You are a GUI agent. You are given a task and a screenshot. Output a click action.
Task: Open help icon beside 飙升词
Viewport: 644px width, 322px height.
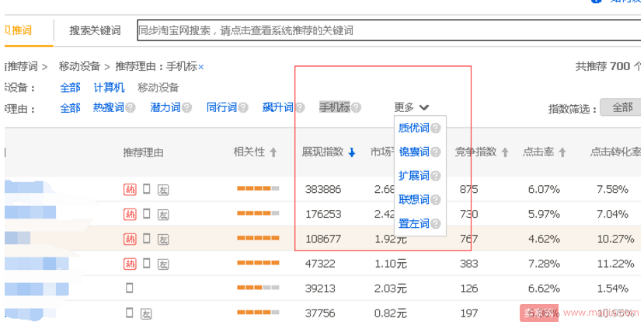300,108
